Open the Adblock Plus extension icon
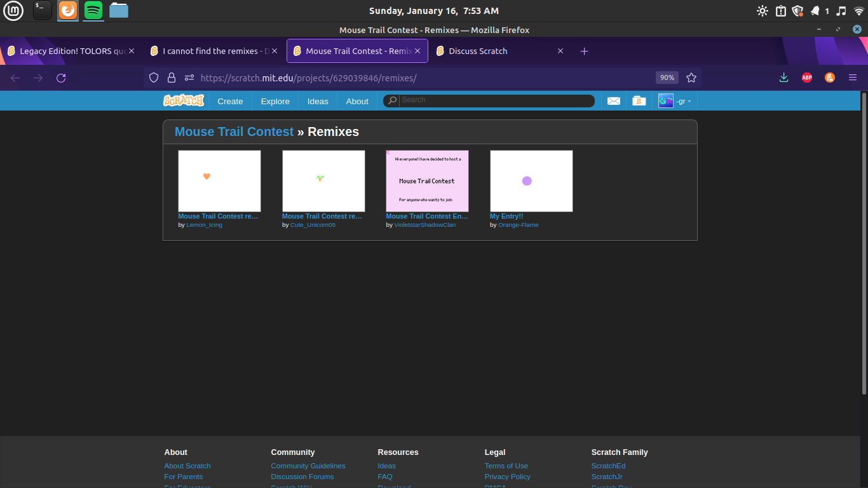 tap(806, 78)
